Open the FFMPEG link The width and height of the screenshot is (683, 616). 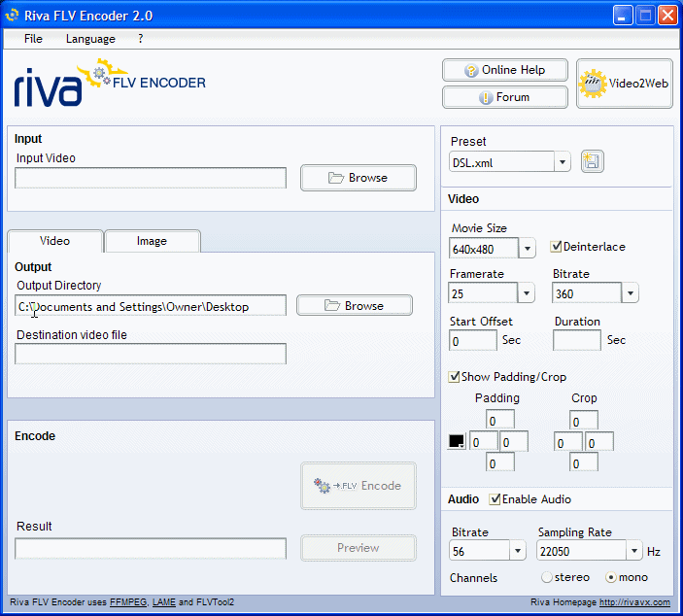click(x=128, y=602)
